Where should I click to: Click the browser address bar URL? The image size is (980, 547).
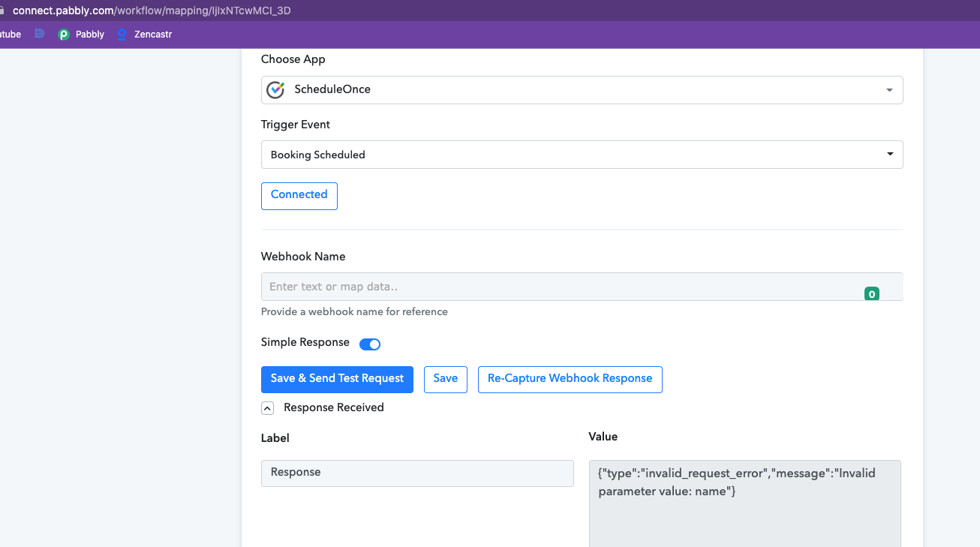pos(152,11)
